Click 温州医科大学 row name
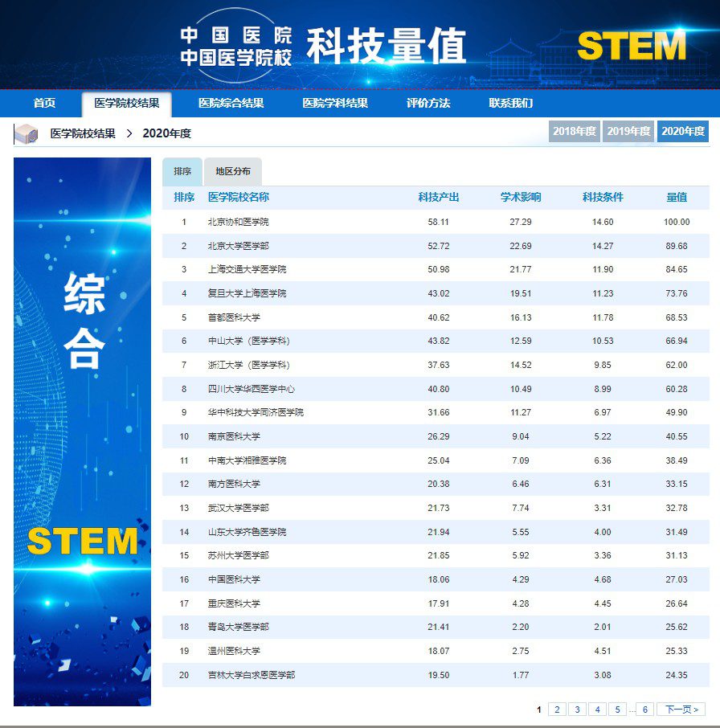Screen dimensions: 720x728 234,651
